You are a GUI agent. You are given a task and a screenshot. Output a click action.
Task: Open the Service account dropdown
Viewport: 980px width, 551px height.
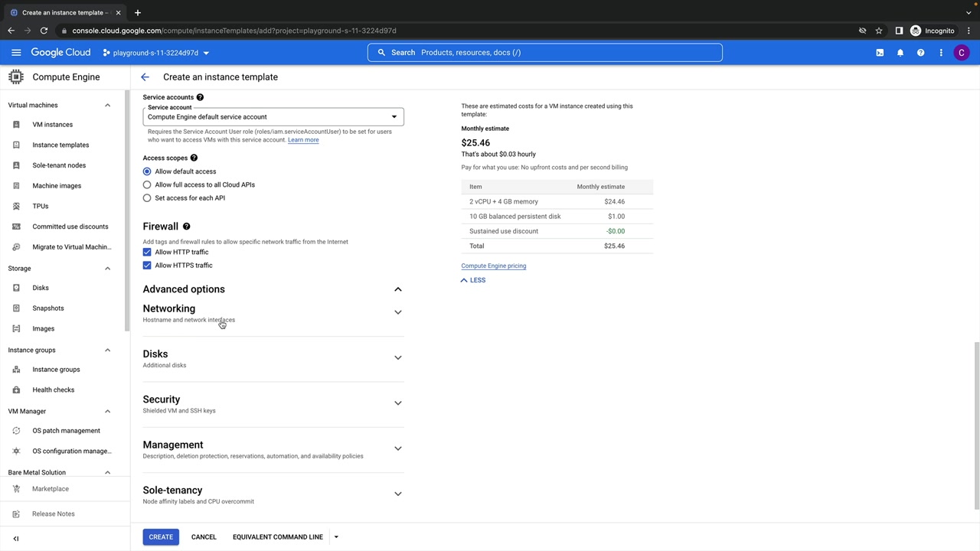[273, 117]
